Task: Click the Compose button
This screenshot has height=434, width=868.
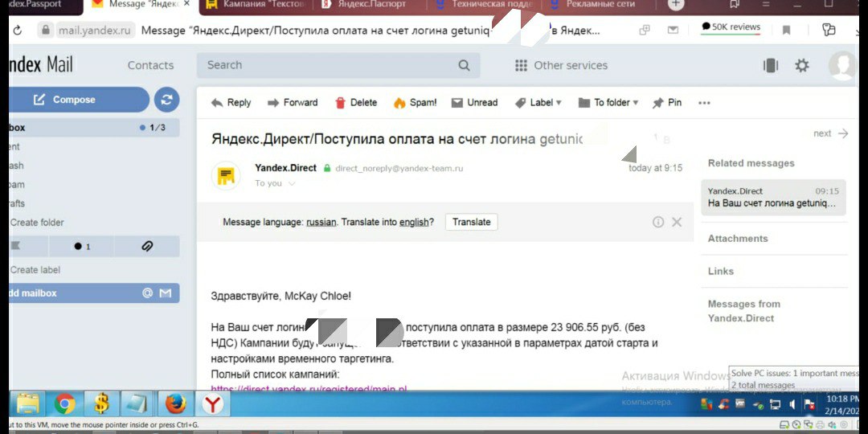Action: pos(79,100)
